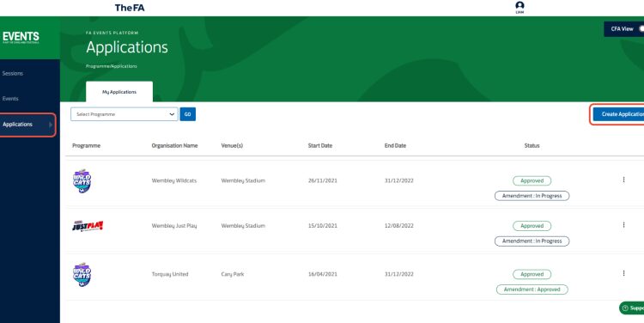Open options menu for Torquay United row
Image resolution: width=644 pixels, height=323 pixels.
pos(623,273)
